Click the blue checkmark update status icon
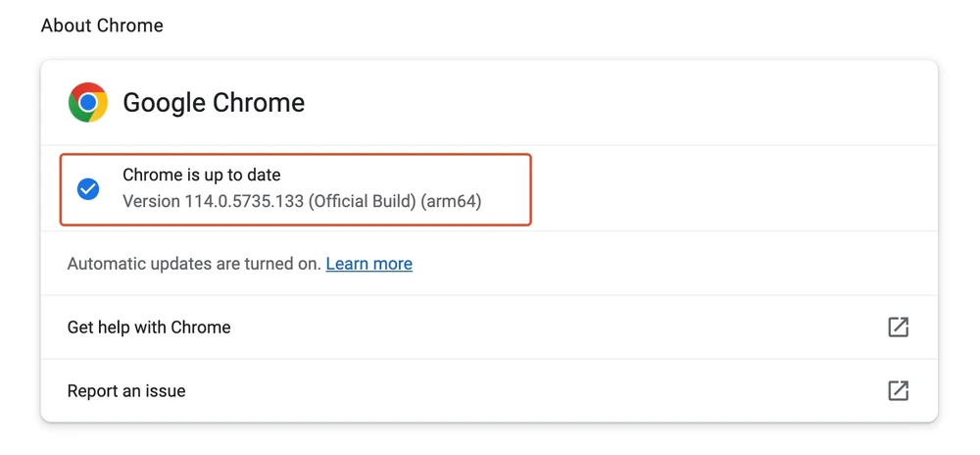980x455 pixels. click(x=88, y=189)
